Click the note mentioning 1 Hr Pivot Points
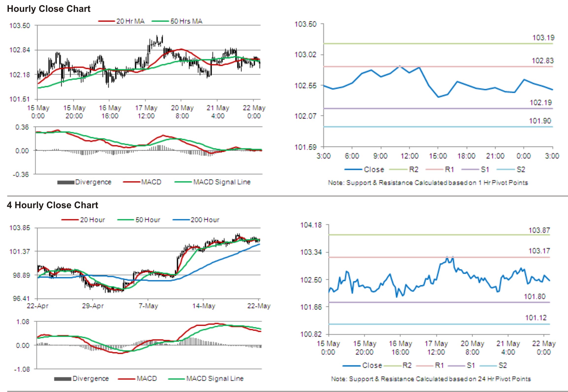The height and width of the screenshot is (392, 568). tap(428, 183)
